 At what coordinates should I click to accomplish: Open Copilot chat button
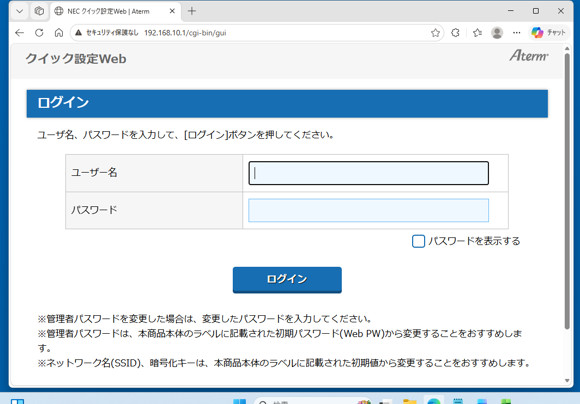(x=549, y=33)
